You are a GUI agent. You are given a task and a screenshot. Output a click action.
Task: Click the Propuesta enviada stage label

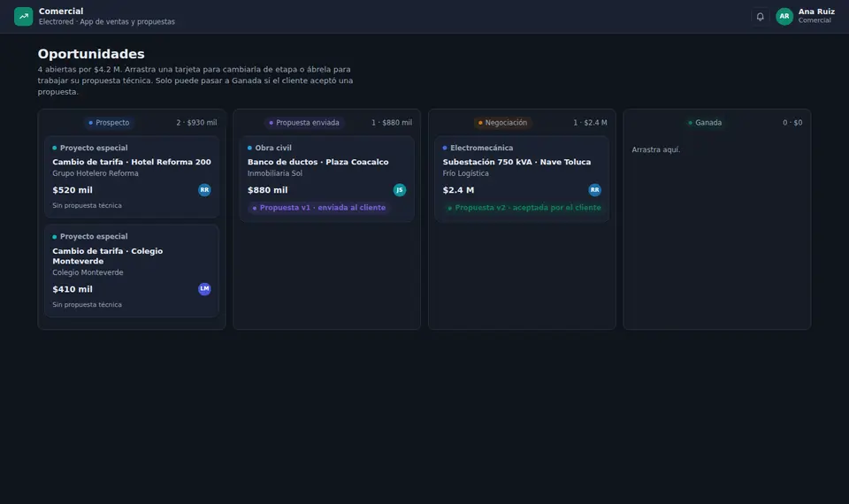(303, 123)
